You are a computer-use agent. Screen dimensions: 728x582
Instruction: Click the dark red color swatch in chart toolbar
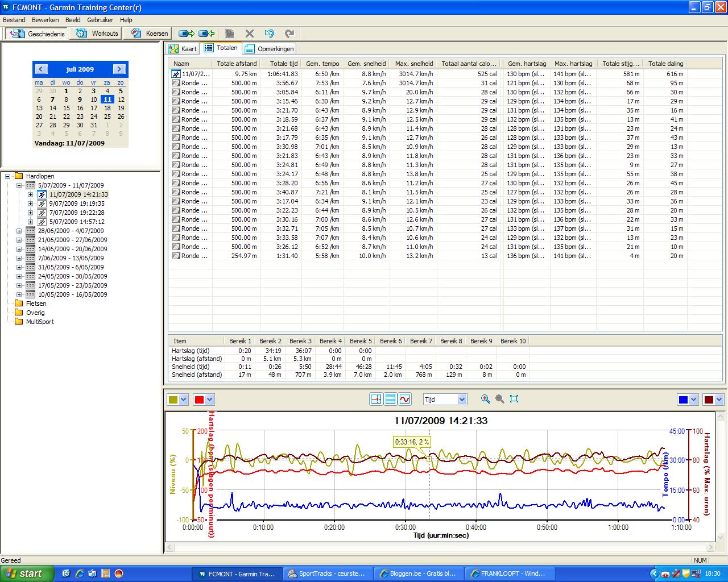pyautogui.click(x=709, y=400)
